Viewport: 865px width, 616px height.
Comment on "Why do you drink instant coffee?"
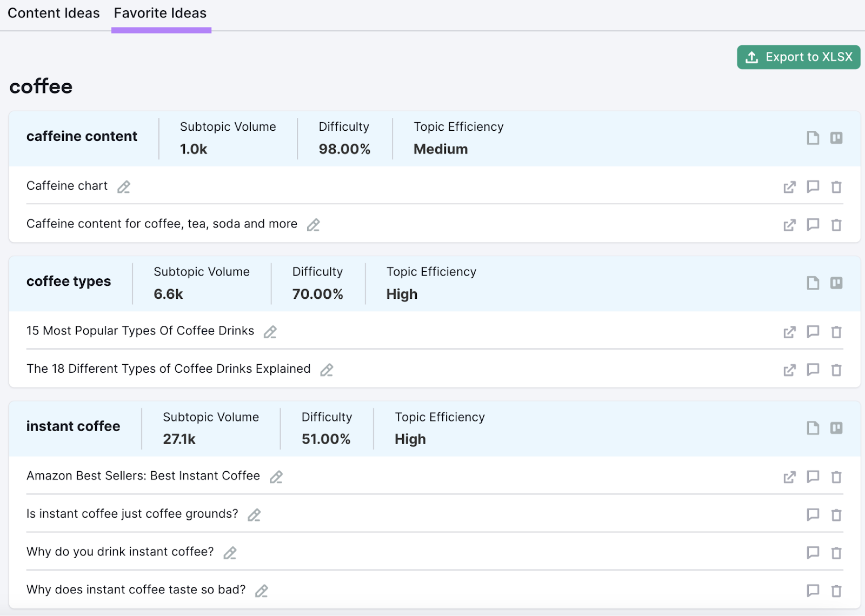(x=813, y=553)
